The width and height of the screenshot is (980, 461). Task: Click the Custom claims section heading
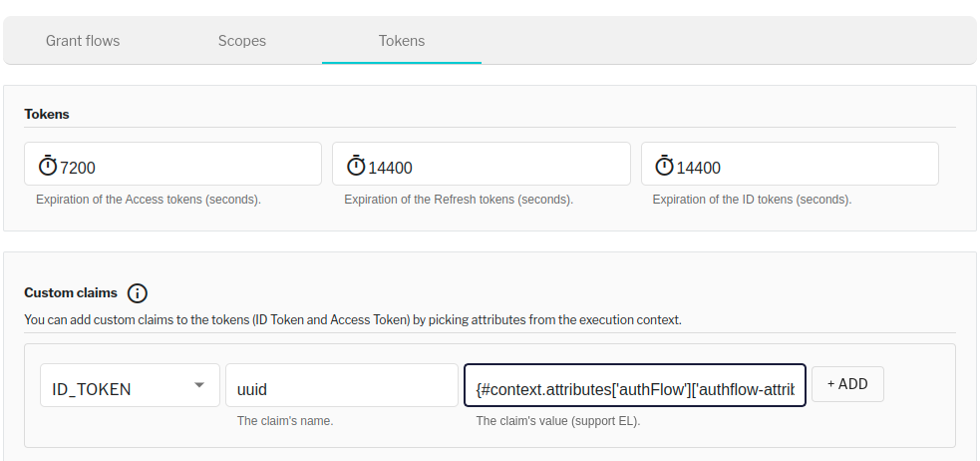coord(71,293)
